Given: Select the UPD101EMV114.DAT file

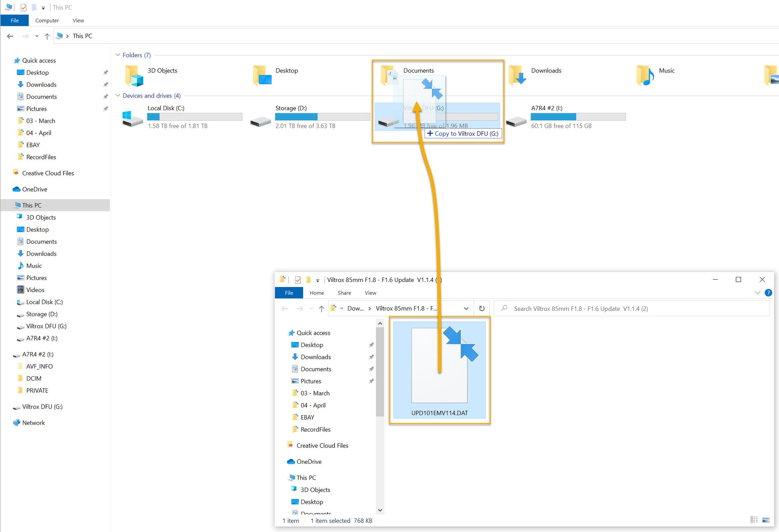Looking at the screenshot, I should (x=439, y=370).
